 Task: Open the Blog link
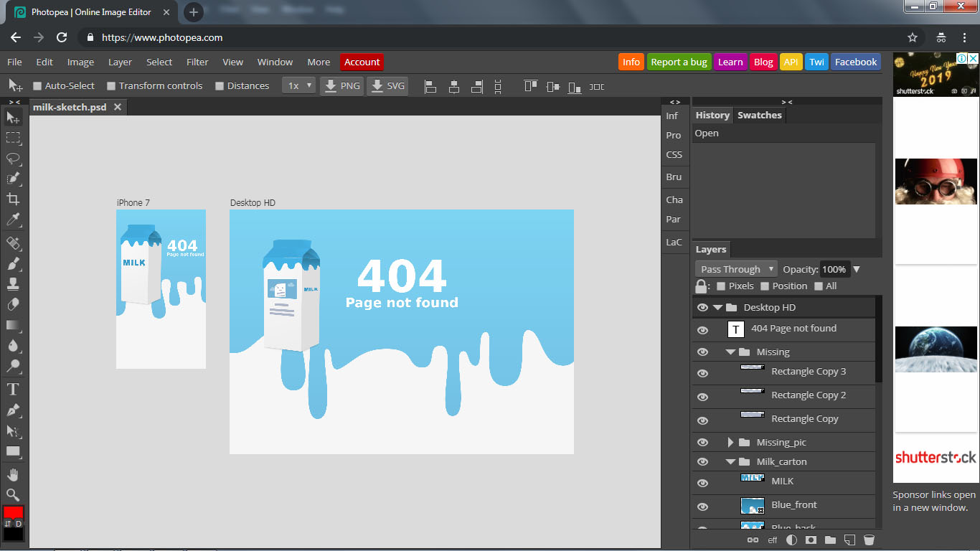click(x=763, y=62)
